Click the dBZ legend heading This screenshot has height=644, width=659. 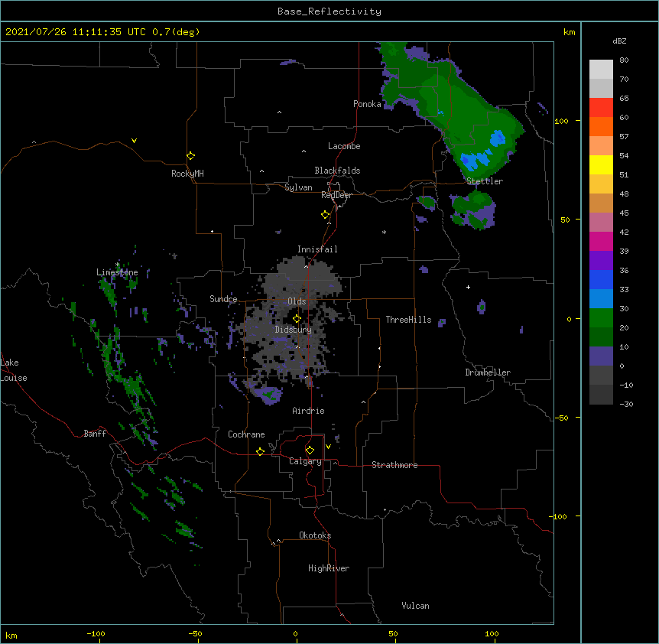619,41
